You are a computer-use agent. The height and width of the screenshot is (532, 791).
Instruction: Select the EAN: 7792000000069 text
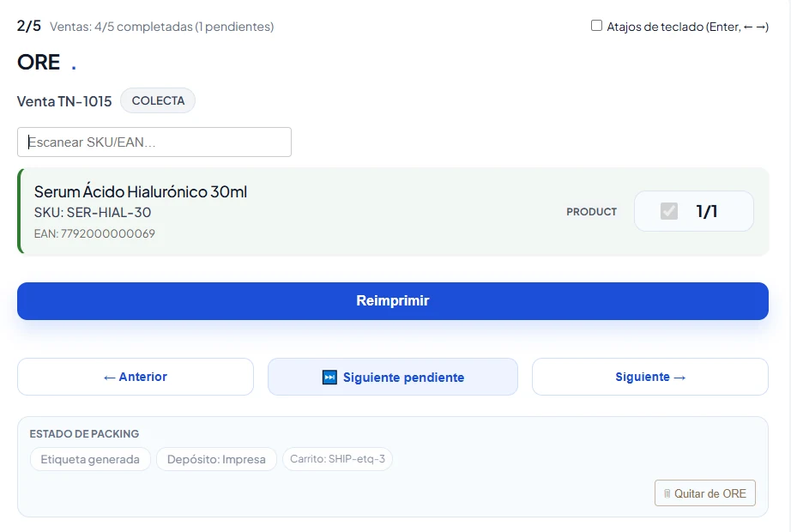[x=94, y=233]
